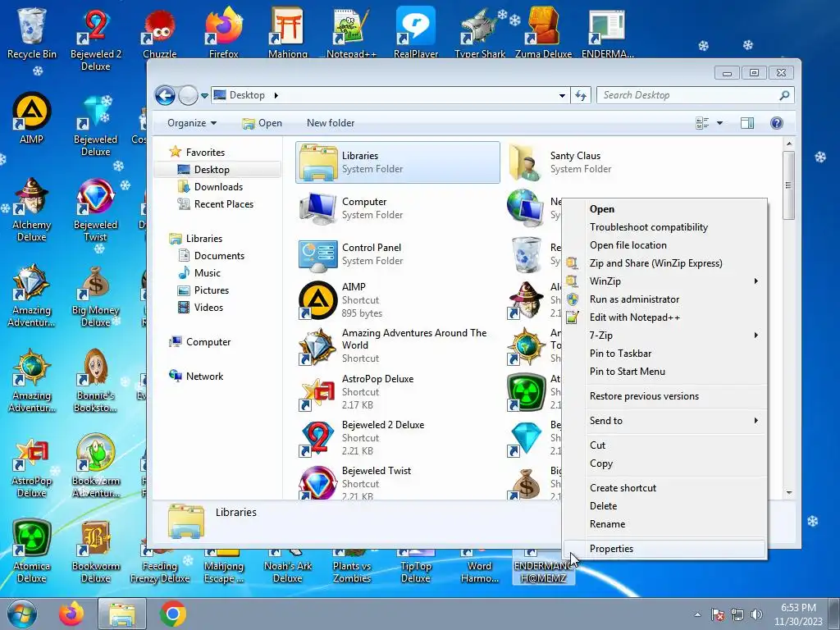The width and height of the screenshot is (840, 630).
Task: Toggle the preview pane button
Action: (x=746, y=123)
